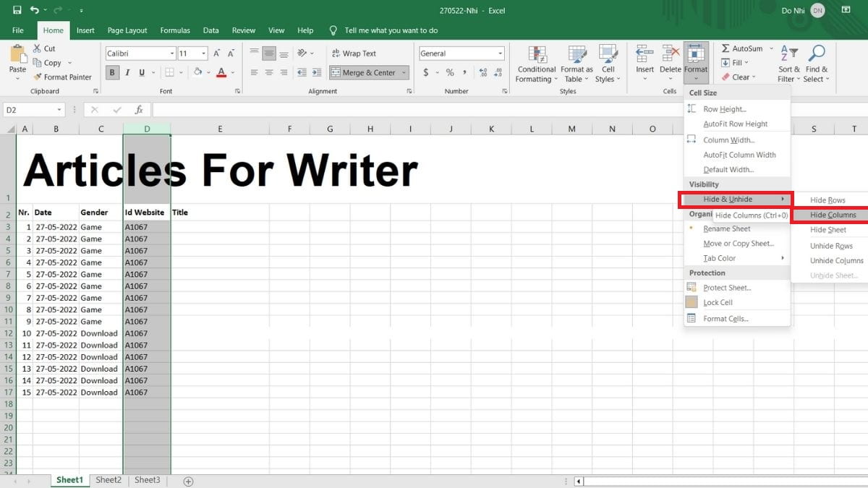
Task: Click the AutoSum icon
Action: (x=743, y=48)
